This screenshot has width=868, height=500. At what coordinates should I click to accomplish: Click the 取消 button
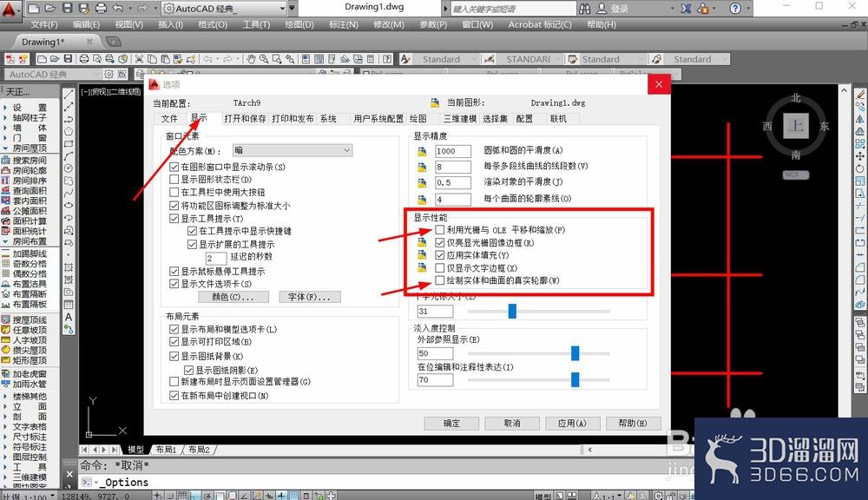512,423
